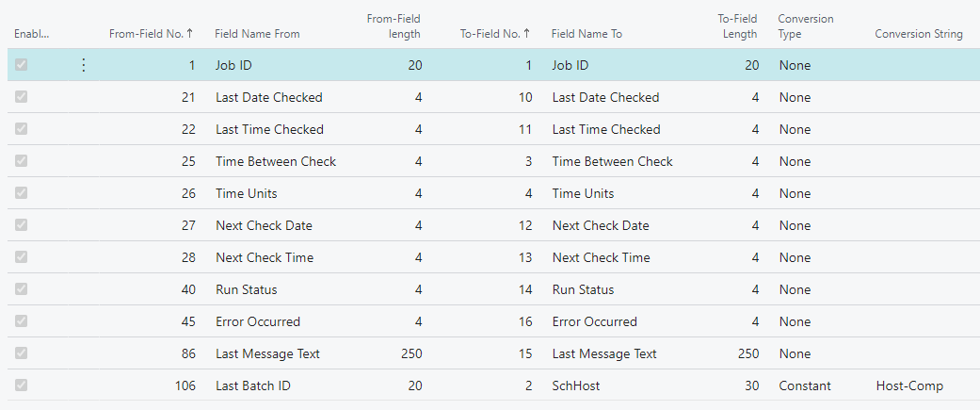This screenshot has width=980, height=410.
Task: Click the Enabled column header
Action: coord(31,34)
